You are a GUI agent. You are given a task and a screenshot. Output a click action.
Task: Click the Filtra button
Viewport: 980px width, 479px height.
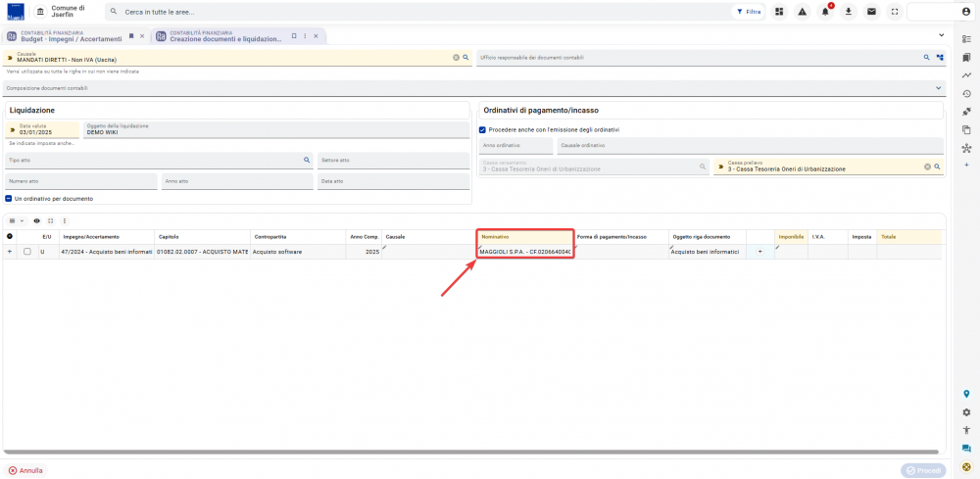point(749,12)
